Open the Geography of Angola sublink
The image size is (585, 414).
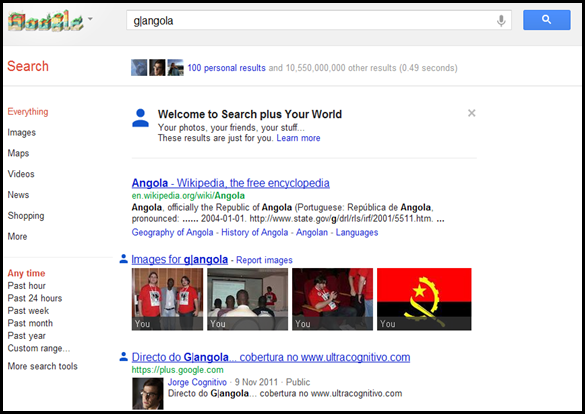tap(172, 232)
